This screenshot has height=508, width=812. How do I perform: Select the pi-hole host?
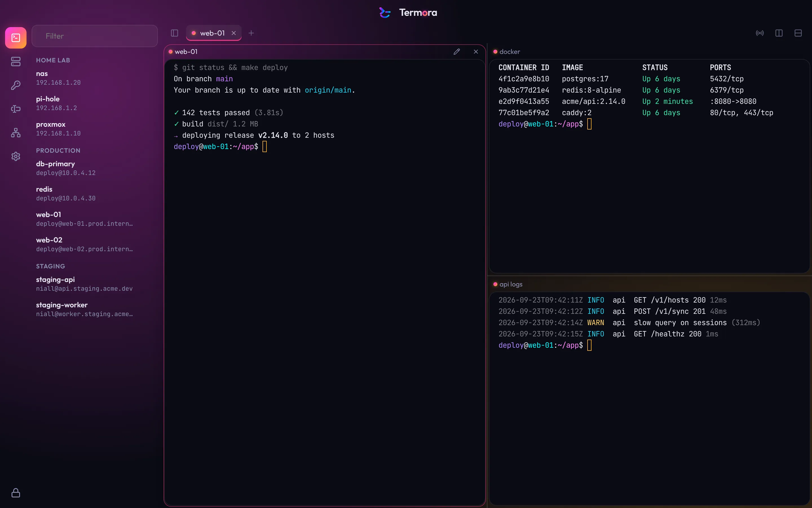pyautogui.click(x=95, y=103)
